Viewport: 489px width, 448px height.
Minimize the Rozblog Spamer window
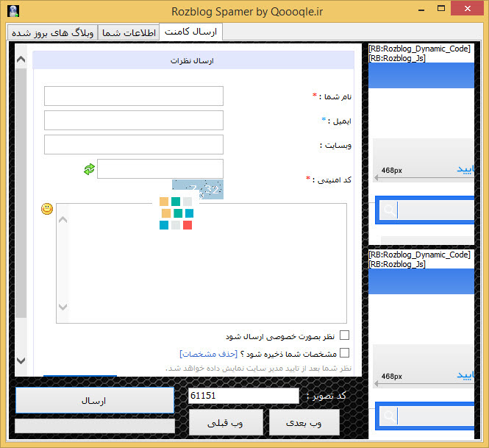pos(421,10)
